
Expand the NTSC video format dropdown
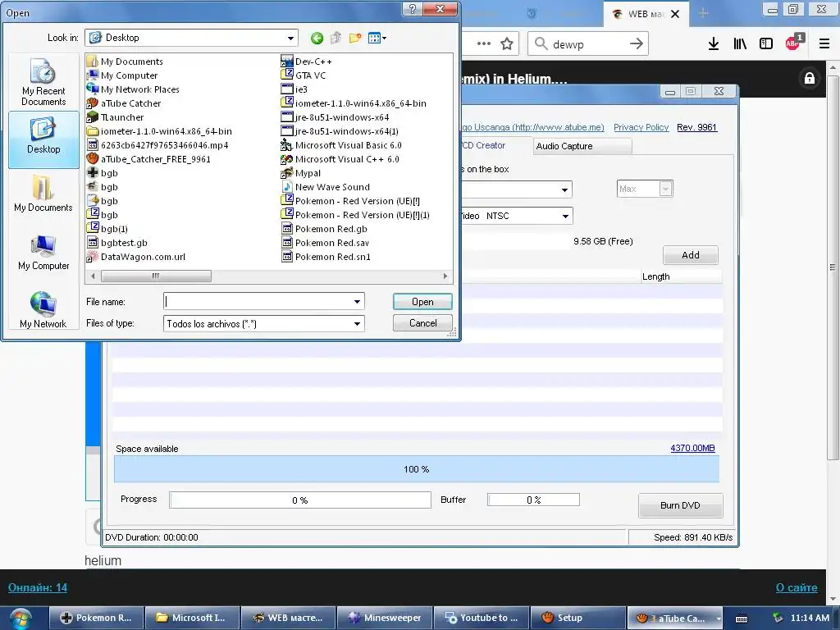click(565, 216)
